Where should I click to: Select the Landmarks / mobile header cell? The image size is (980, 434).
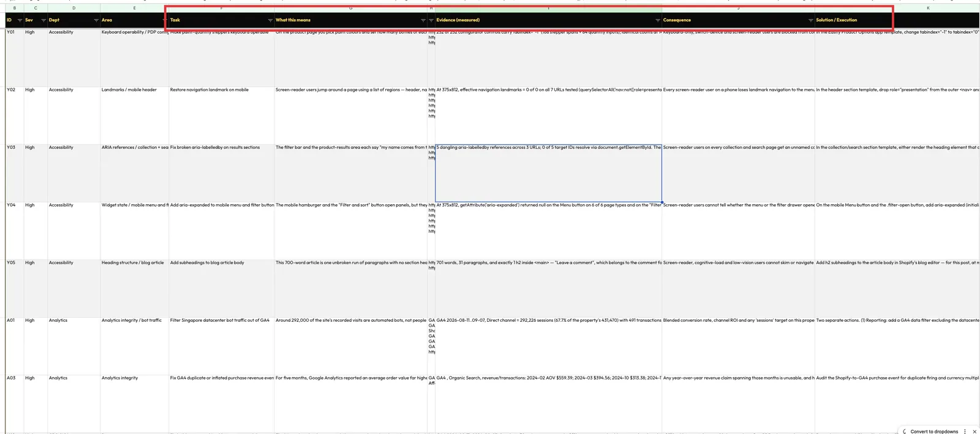135,115
